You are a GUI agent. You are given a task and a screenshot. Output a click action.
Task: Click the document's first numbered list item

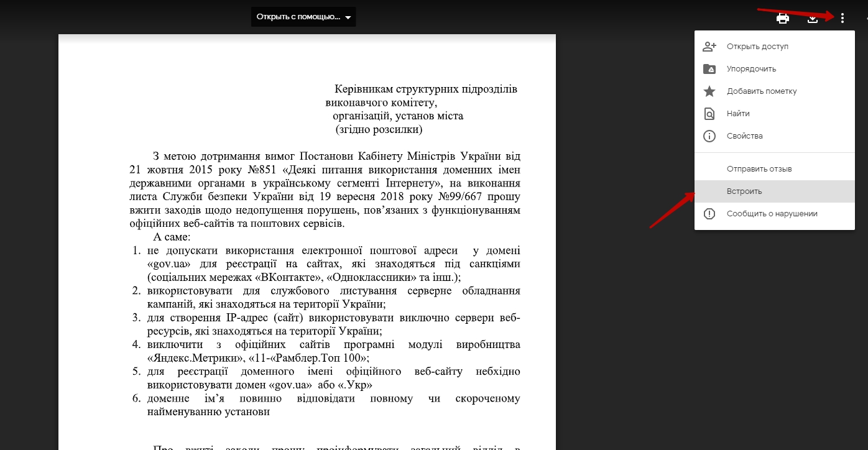click(333, 264)
